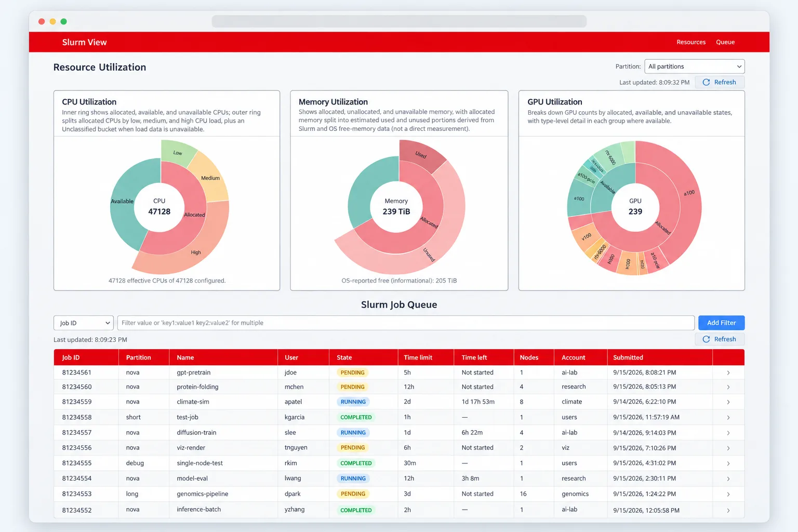Image resolution: width=798 pixels, height=532 pixels.
Task: Expand job 81234559 row chevron
Action: tap(728, 402)
